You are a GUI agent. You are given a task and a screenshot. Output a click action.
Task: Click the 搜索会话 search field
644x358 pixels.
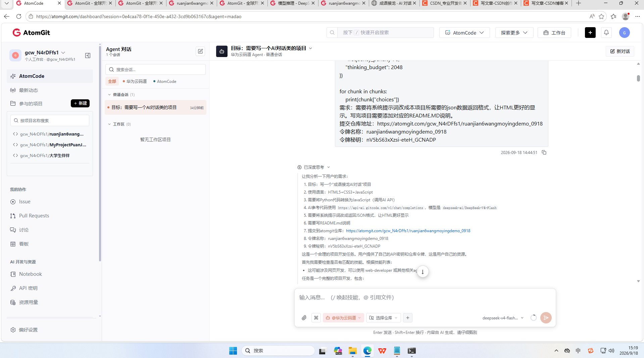(155, 69)
